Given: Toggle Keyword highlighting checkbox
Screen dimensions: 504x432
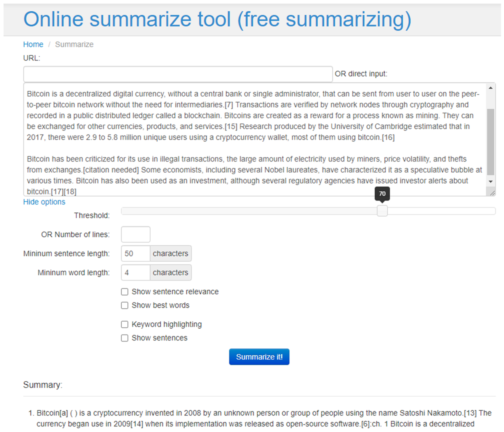Looking at the screenshot, I should point(125,324).
